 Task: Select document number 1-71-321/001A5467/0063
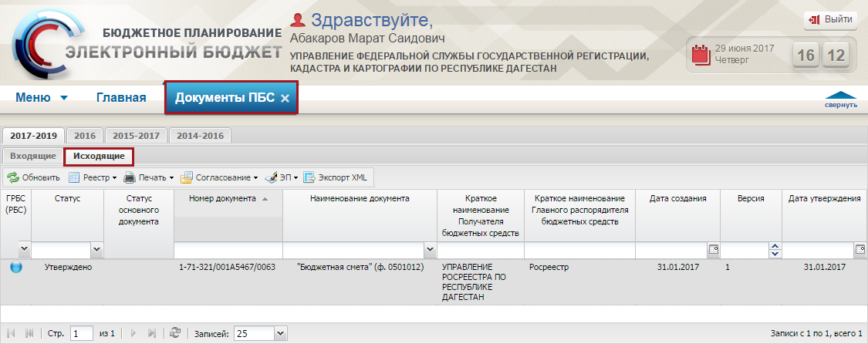(228, 267)
